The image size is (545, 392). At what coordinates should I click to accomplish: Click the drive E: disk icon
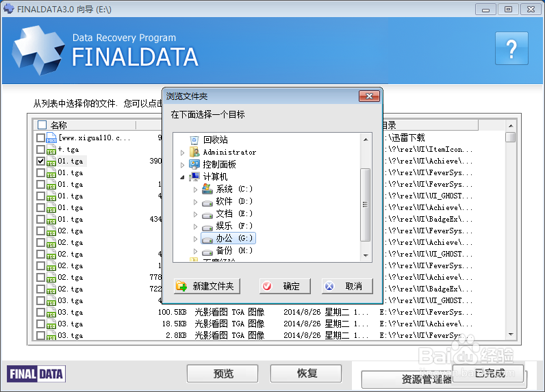click(207, 215)
